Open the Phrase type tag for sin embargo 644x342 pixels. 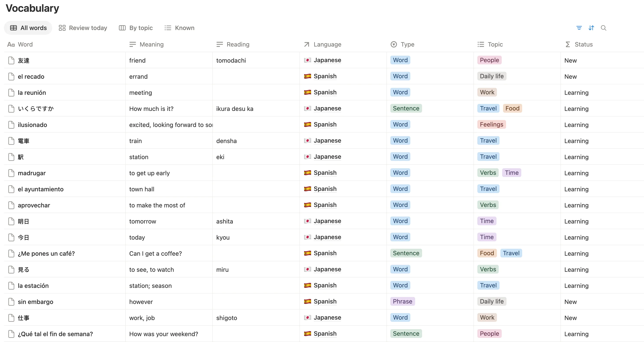(x=402, y=301)
